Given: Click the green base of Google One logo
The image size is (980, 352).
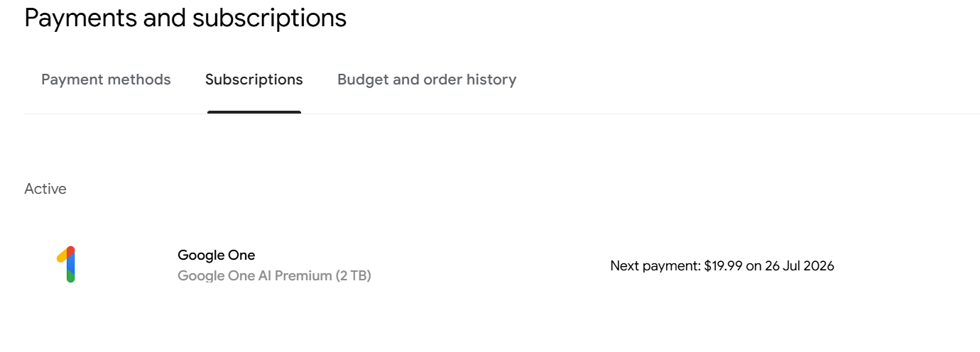Looking at the screenshot, I should [x=70, y=277].
